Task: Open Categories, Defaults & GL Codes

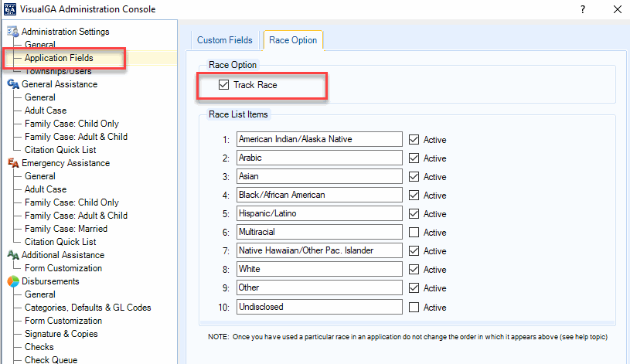Action: 87,308
